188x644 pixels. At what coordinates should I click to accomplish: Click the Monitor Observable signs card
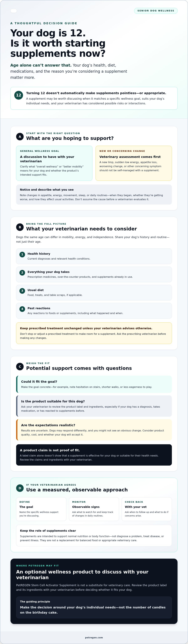[x=94, y=509]
